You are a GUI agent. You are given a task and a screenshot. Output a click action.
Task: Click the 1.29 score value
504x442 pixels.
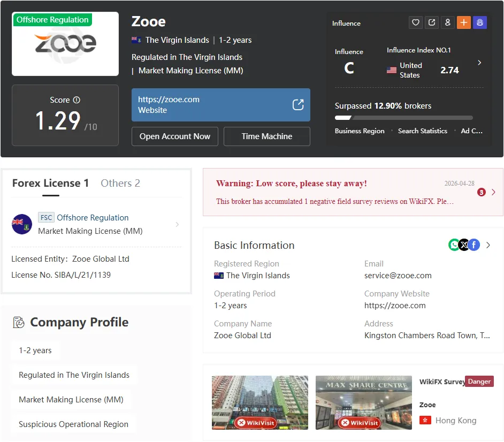pos(58,121)
